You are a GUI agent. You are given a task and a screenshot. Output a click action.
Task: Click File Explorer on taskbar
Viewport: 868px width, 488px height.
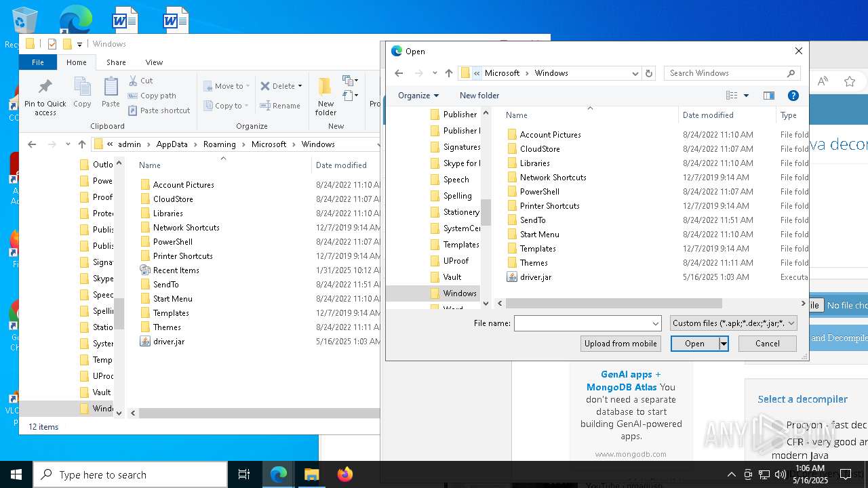311,474
